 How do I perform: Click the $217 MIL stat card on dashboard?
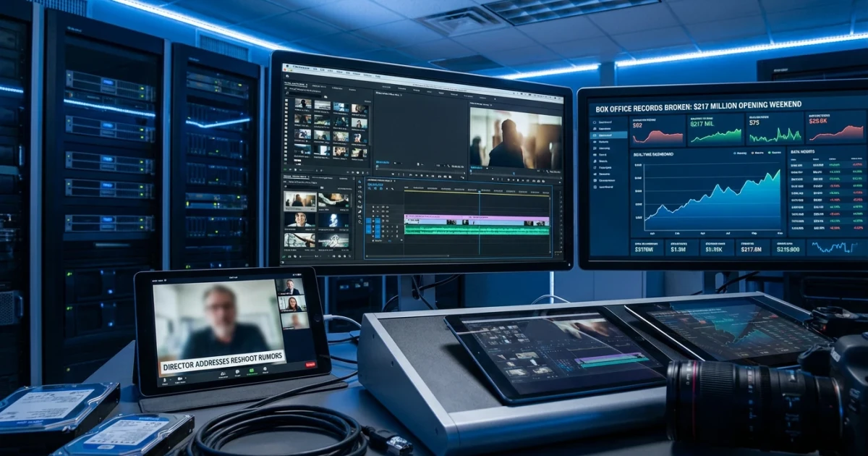pyautogui.click(x=715, y=130)
